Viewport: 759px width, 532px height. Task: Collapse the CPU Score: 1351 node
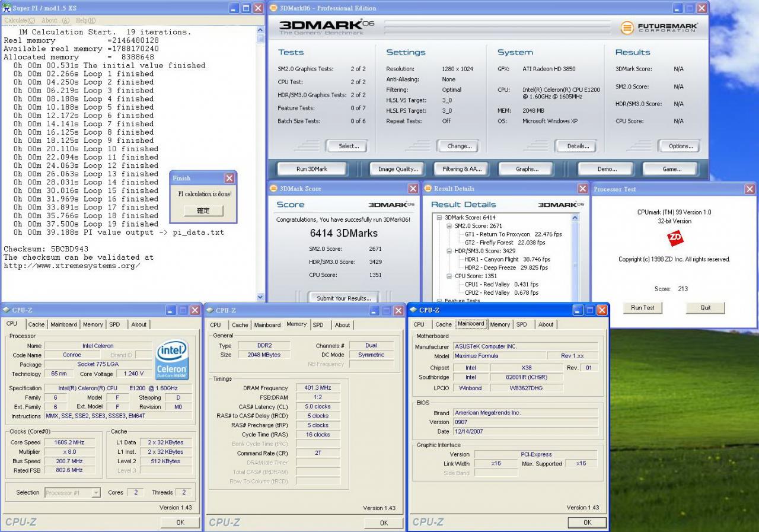coord(449,276)
